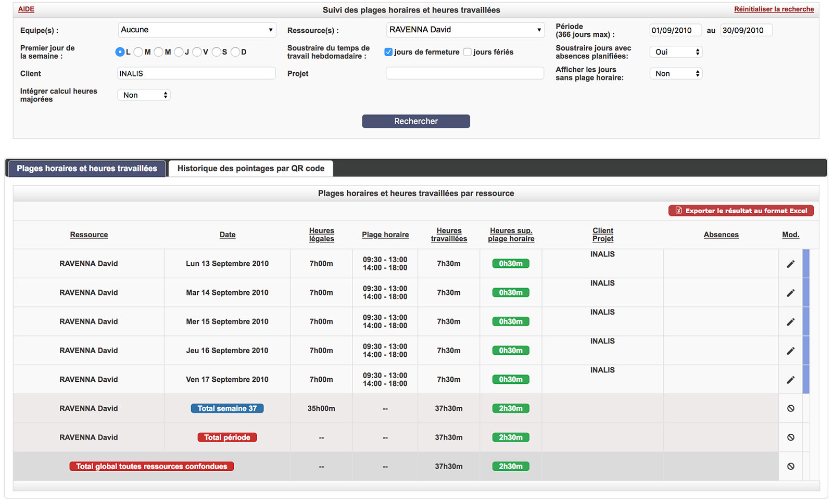Edit the Lun 13 Septembre 2010 row
Image resolution: width=833 pixels, height=504 pixels.
click(790, 264)
